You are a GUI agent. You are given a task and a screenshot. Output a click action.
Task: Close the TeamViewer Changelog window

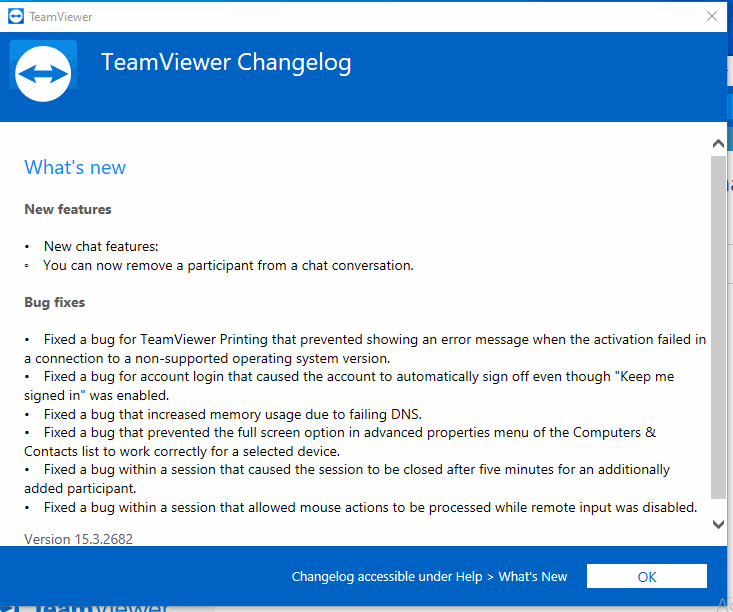pos(711,16)
